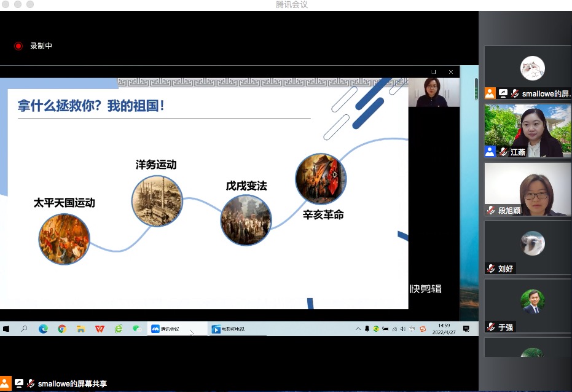Launch Microsoft Edge from the taskbar
Screen dimensions: 572x392
43,329
